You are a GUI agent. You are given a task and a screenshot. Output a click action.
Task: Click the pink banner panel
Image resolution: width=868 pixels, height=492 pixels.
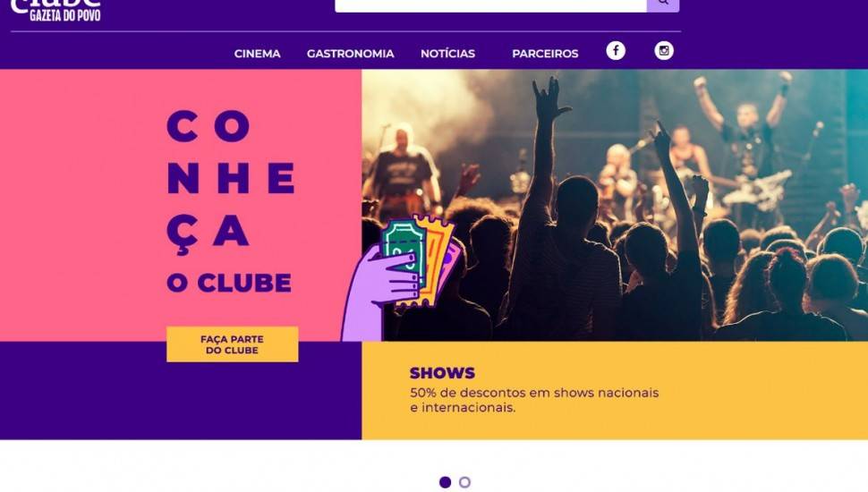pos(181,205)
